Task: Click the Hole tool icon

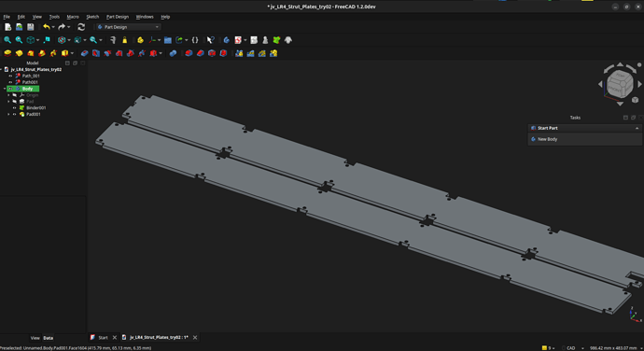Action: pyautogui.click(x=96, y=53)
